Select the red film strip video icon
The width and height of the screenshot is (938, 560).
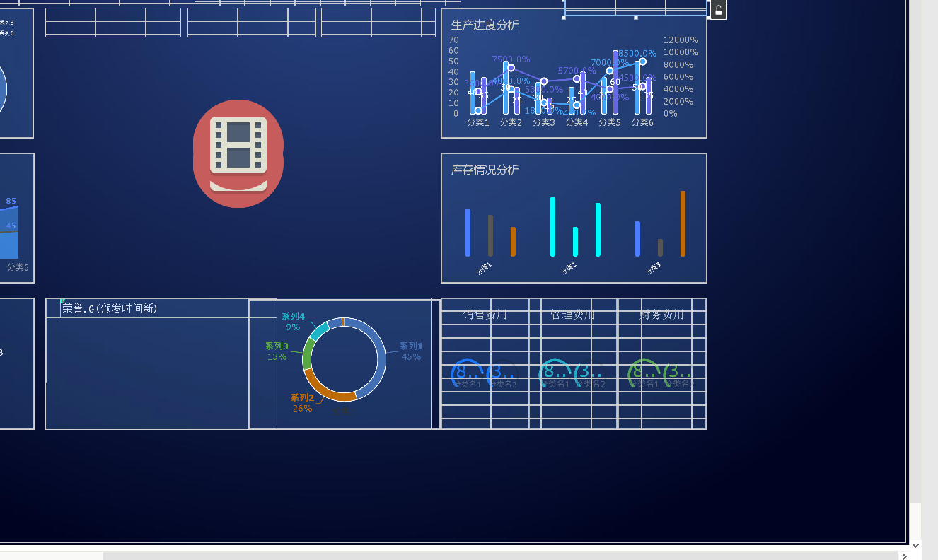pos(238,153)
